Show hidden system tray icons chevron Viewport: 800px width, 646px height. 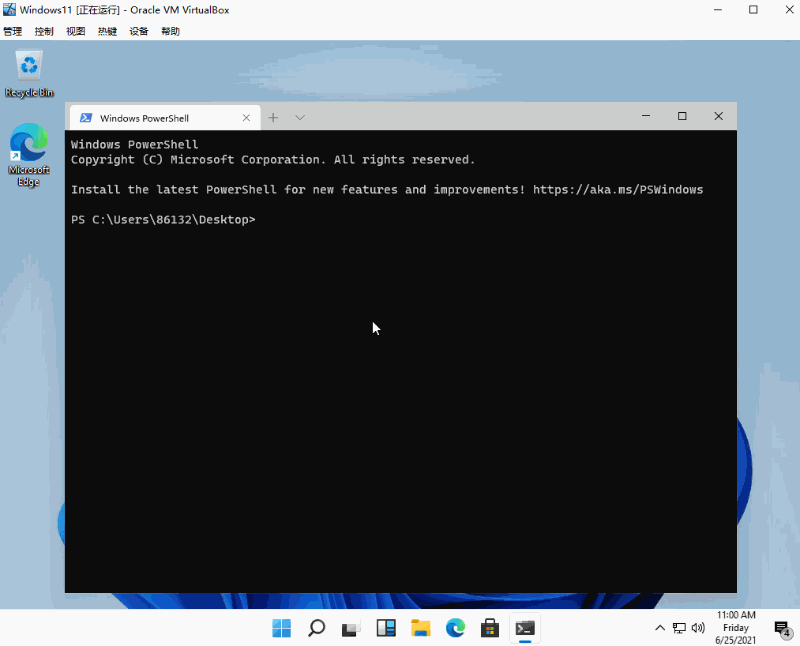click(660, 628)
